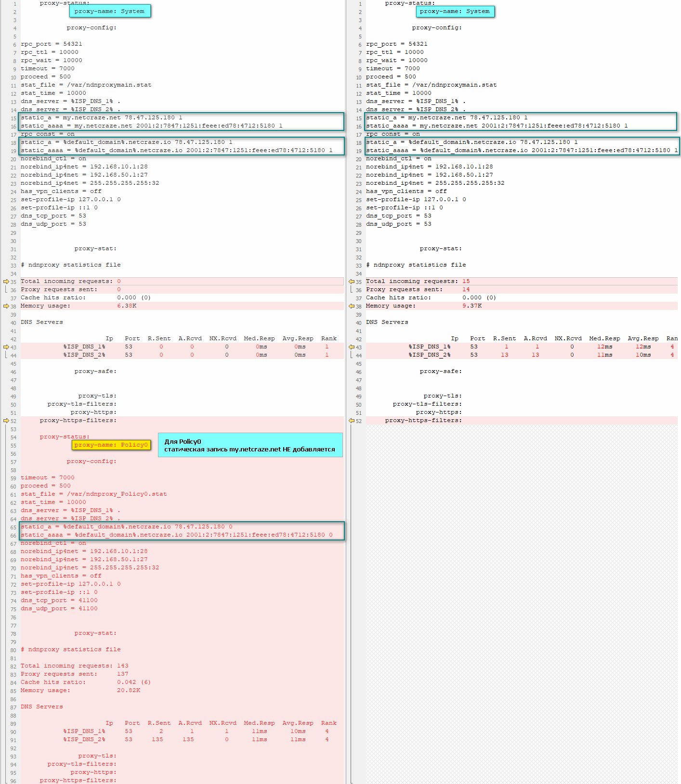Click the diff arrow marker at right line 52
The width and height of the screenshot is (681, 784).
click(x=352, y=421)
